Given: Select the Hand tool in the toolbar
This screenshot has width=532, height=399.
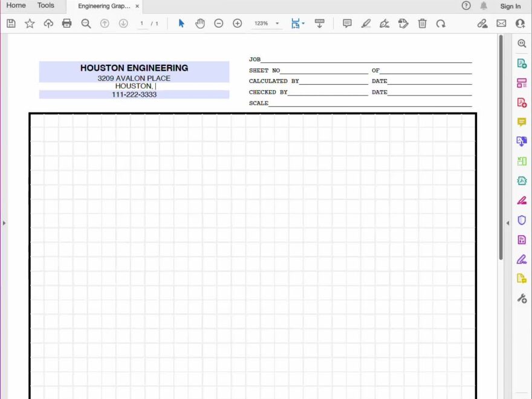Looking at the screenshot, I should 200,24.
